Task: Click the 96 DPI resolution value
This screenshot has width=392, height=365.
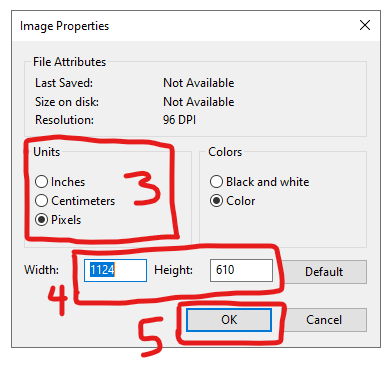Action: point(179,120)
